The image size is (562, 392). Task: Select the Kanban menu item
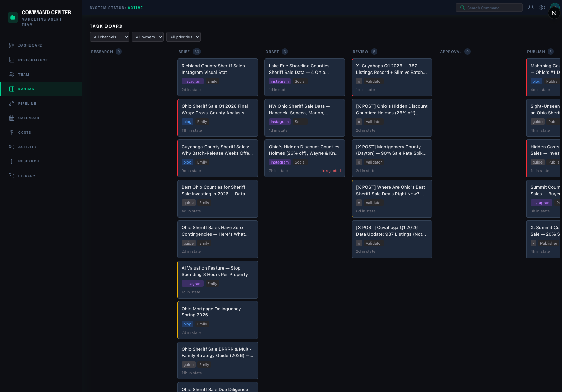[x=26, y=89]
